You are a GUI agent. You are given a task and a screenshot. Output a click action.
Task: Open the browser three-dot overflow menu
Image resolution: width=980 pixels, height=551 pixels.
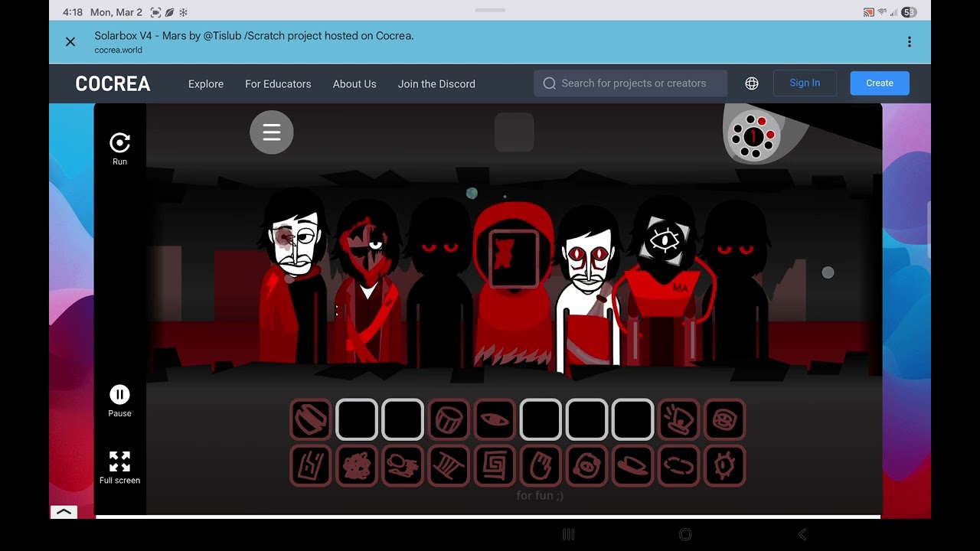pyautogui.click(x=910, y=42)
